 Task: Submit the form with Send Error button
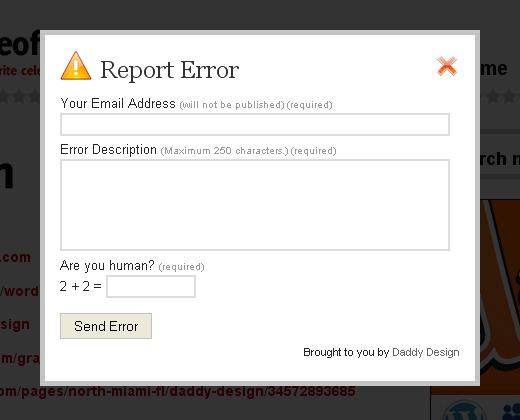pos(106,326)
